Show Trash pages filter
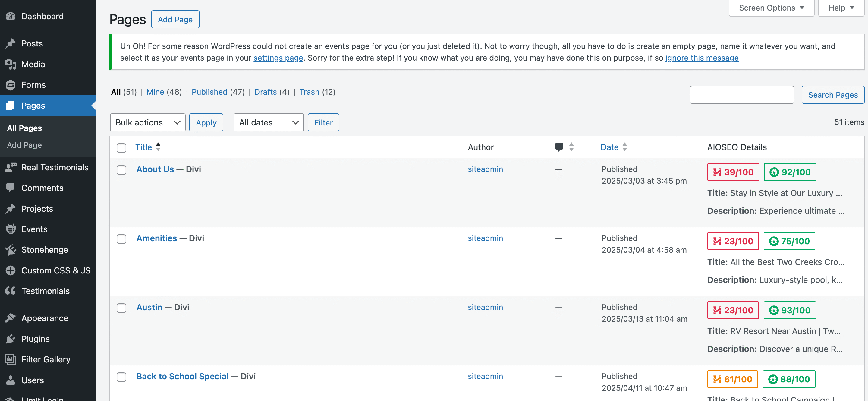The height and width of the screenshot is (401, 868). click(309, 92)
